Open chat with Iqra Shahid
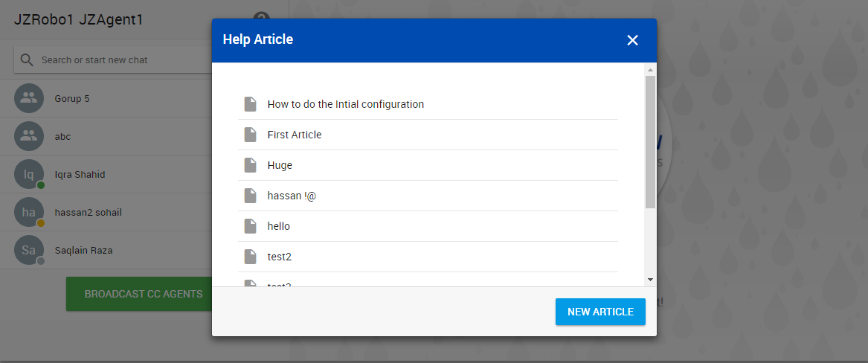 (x=80, y=175)
